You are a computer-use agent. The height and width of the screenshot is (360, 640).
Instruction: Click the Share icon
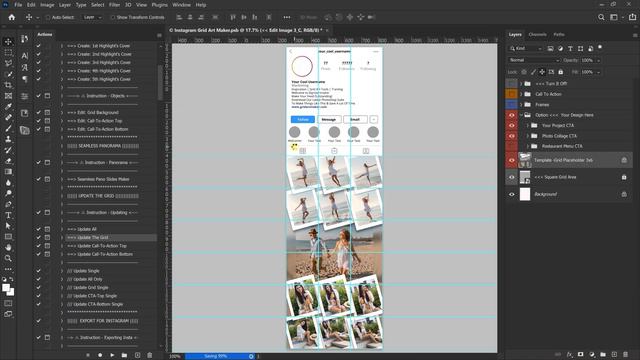[x=632, y=17]
